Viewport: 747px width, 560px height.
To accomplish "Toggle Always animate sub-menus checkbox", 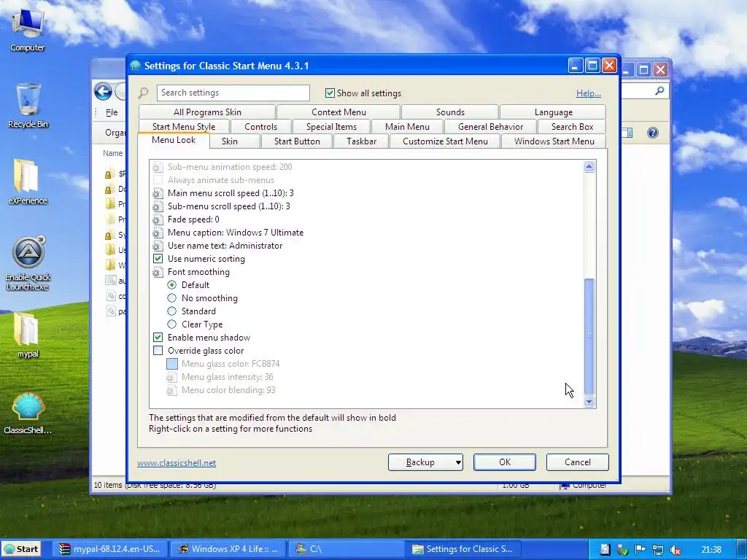I will [158, 180].
